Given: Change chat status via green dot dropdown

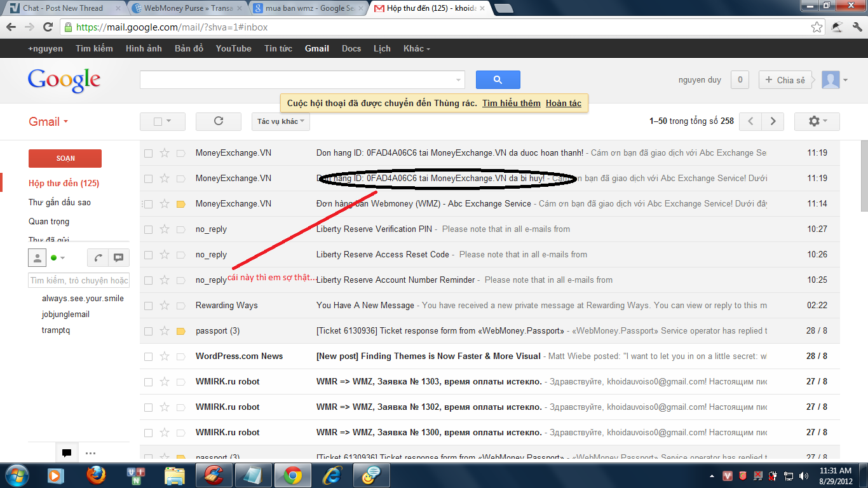Looking at the screenshot, I should click(58, 257).
